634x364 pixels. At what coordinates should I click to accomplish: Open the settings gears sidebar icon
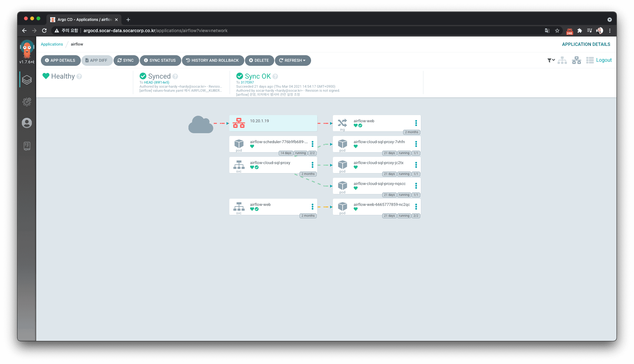coord(27,102)
